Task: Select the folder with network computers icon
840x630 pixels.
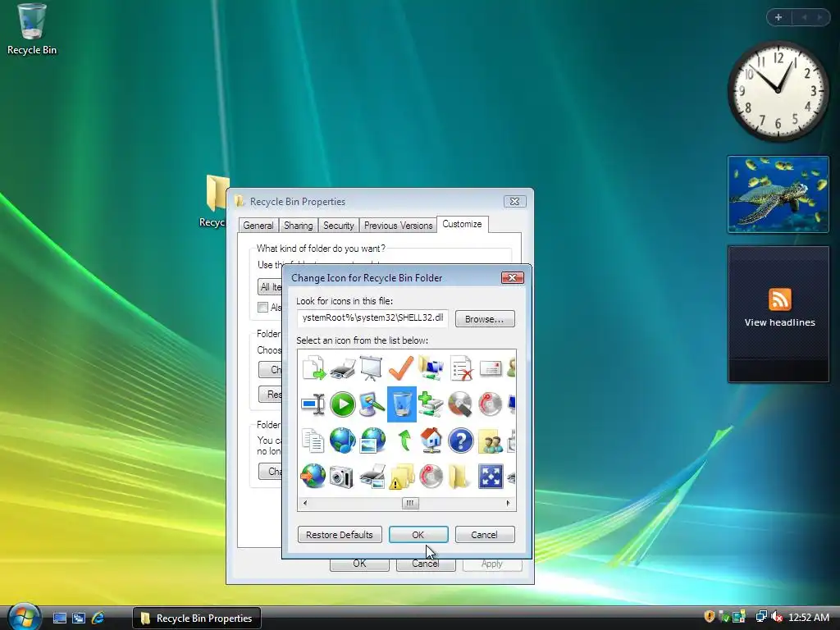Action: coord(431,368)
